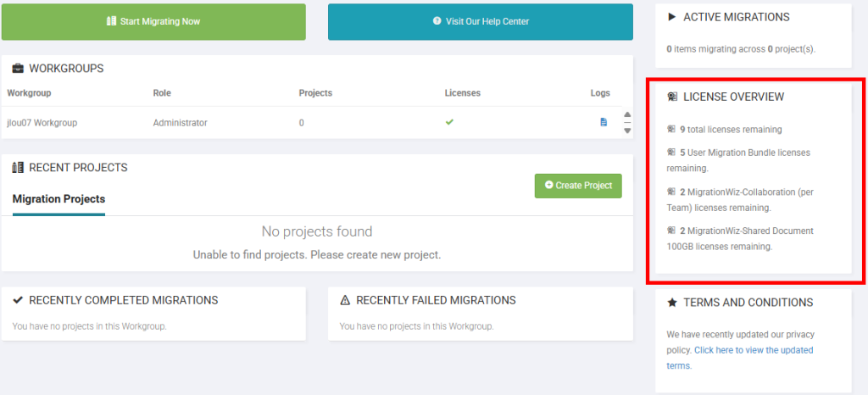Open the Visit Our Help Center button

(x=481, y=21)
